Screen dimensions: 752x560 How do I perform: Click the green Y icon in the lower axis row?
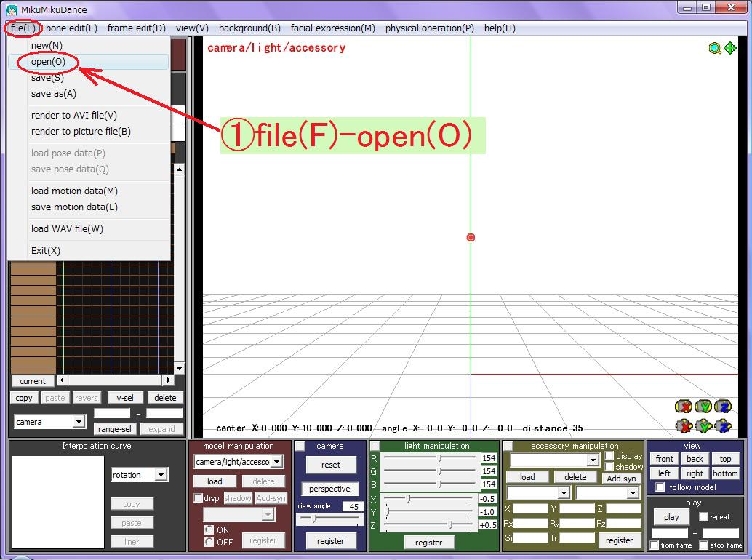pos(703,425)
